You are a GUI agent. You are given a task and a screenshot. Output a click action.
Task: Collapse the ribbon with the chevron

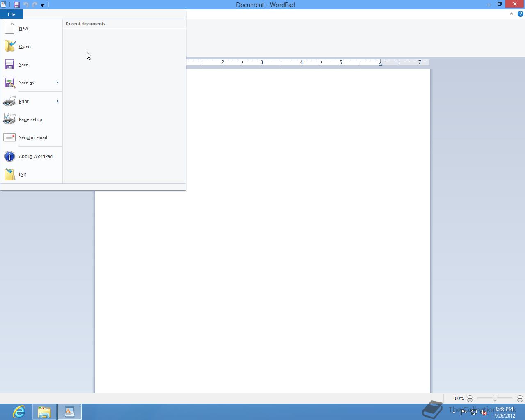511,14
